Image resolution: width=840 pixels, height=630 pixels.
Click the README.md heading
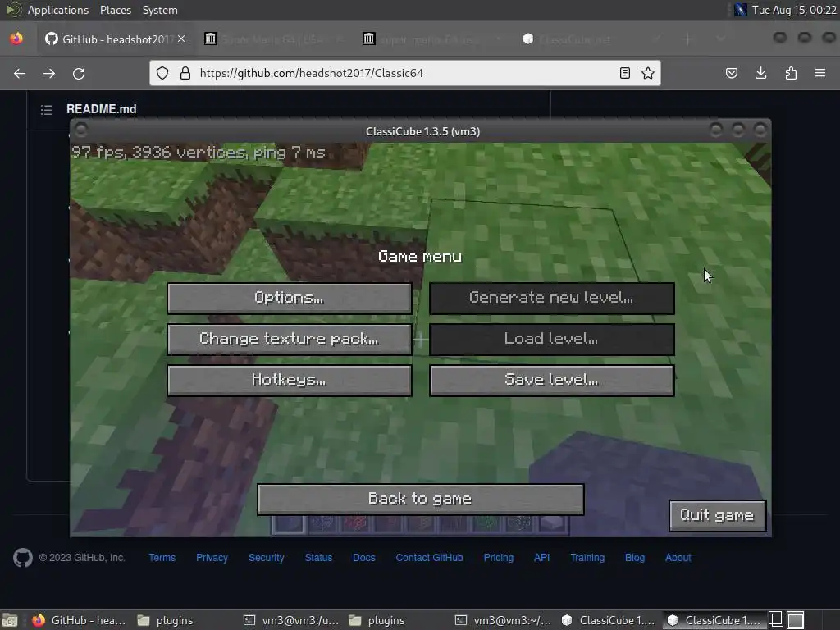101,109
